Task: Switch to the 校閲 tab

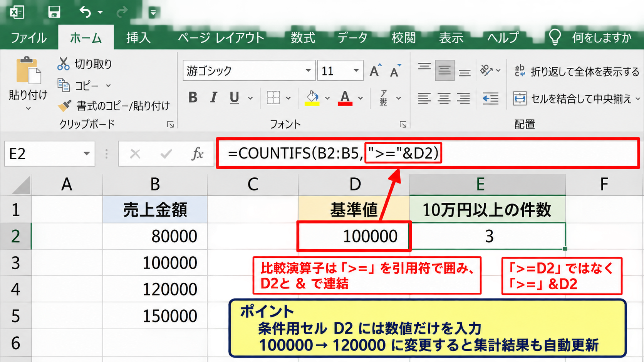Action: tap(404, 38)
